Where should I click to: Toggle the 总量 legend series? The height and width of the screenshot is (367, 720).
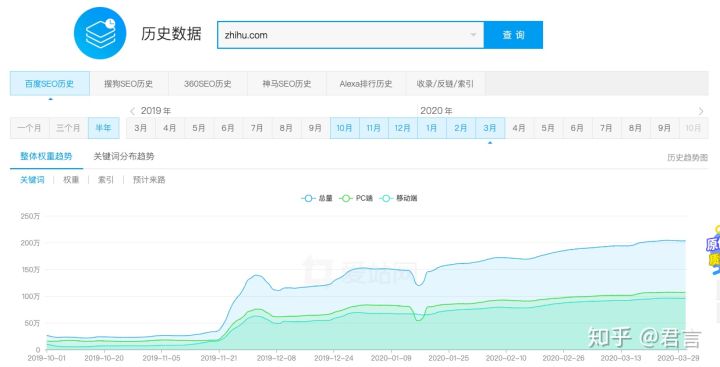(317, 198)
